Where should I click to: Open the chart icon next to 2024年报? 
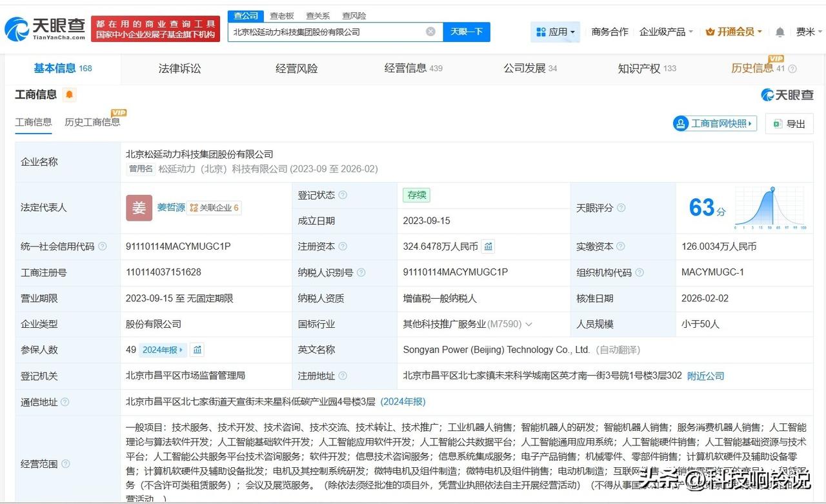tap(197, 350)
